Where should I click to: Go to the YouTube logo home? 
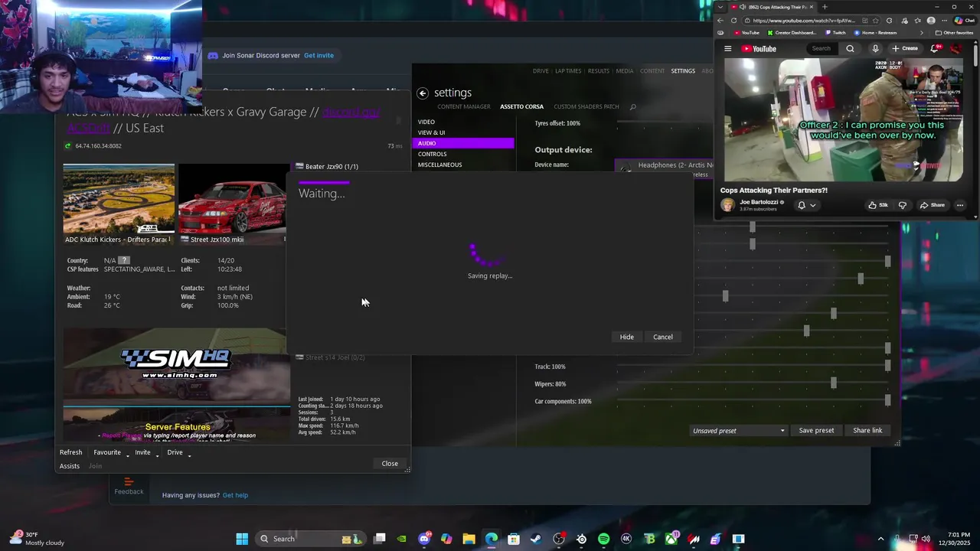[759, 49]
